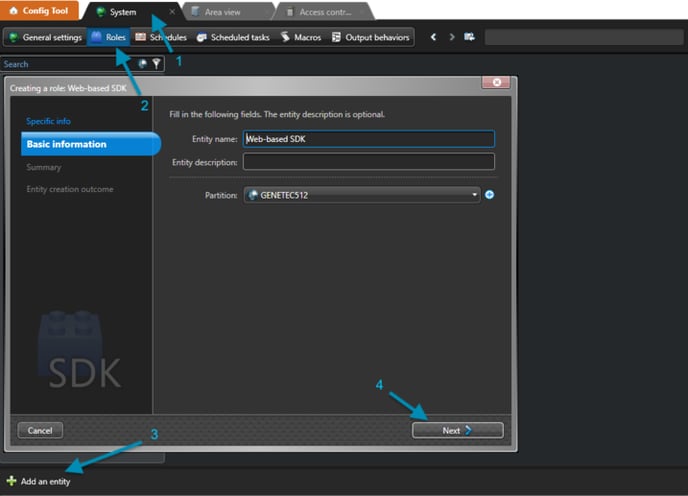Click Add an entity
688x496 pixels.
pos(39,482)
